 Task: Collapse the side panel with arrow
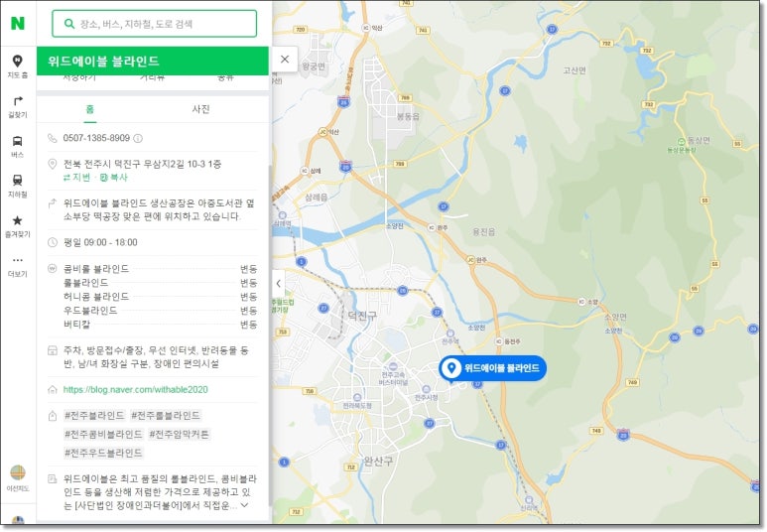pyautogui.click(x=279, y=284)
